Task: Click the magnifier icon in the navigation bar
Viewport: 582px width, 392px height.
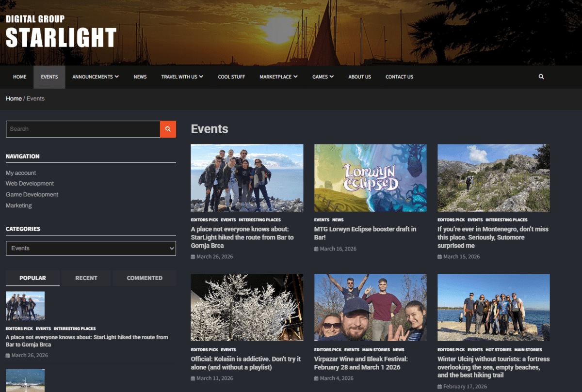Action: coord(541,77)
